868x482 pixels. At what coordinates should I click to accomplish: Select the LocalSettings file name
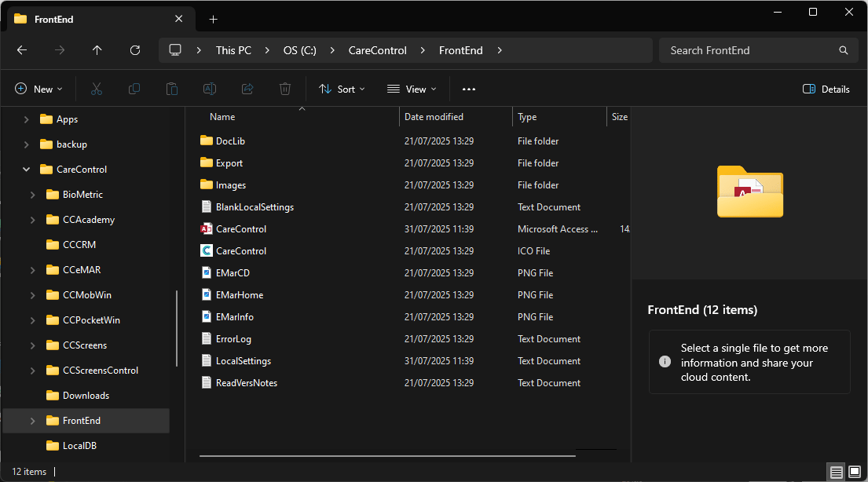(244, 361)
